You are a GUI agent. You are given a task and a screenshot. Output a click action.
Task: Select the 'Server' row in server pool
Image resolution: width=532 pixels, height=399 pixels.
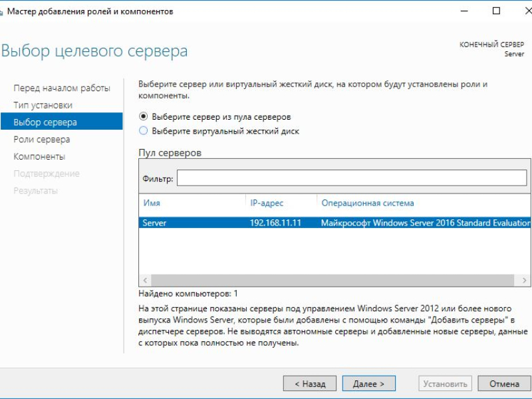click(x=335, y=223)
